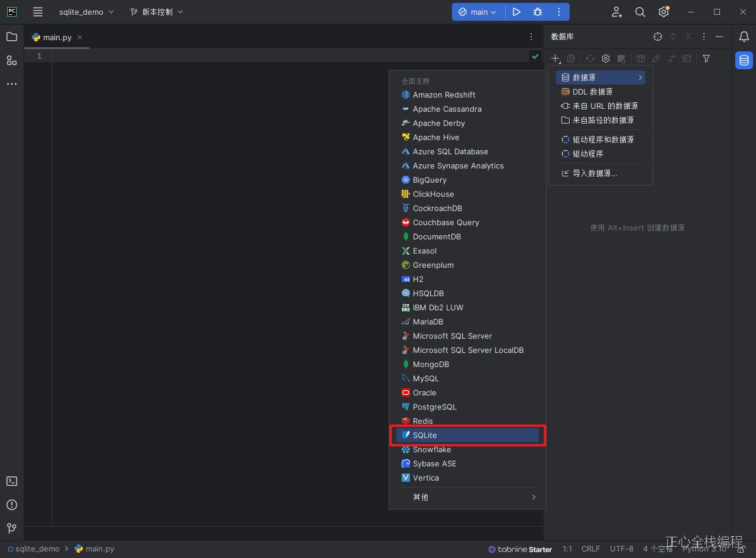Open IDE settings gear in title bar

[664, 12]
